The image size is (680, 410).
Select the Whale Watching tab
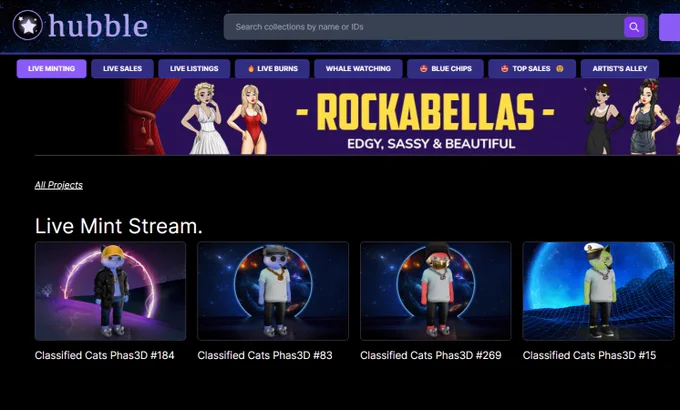358,69
